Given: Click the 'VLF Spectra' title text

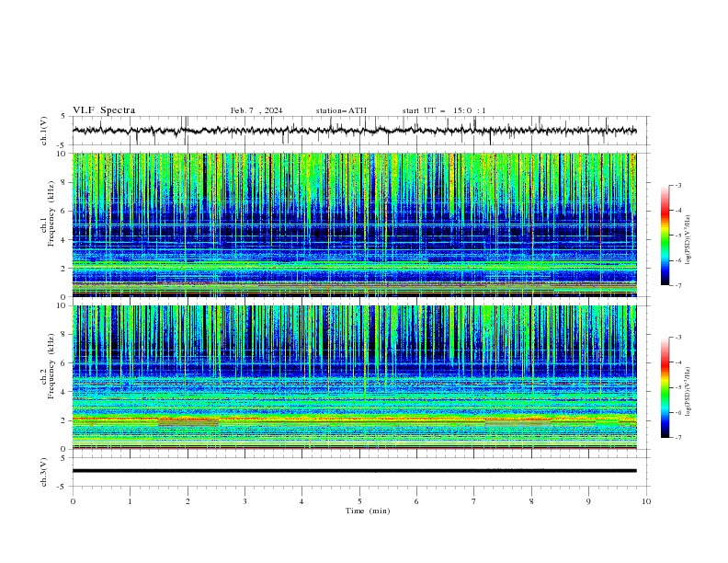Looking at the screenshot, I should 104,110.
